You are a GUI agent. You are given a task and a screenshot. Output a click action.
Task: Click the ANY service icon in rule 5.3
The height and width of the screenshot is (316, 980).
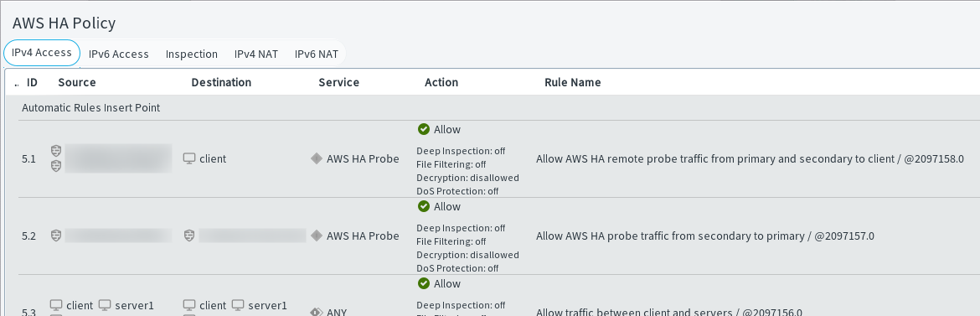[x=317, y=313]
